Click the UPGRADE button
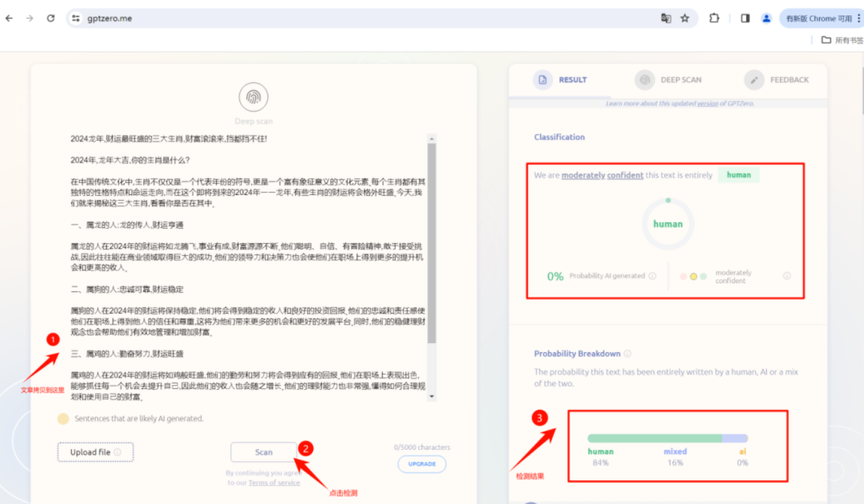 (x=421, y=464)
